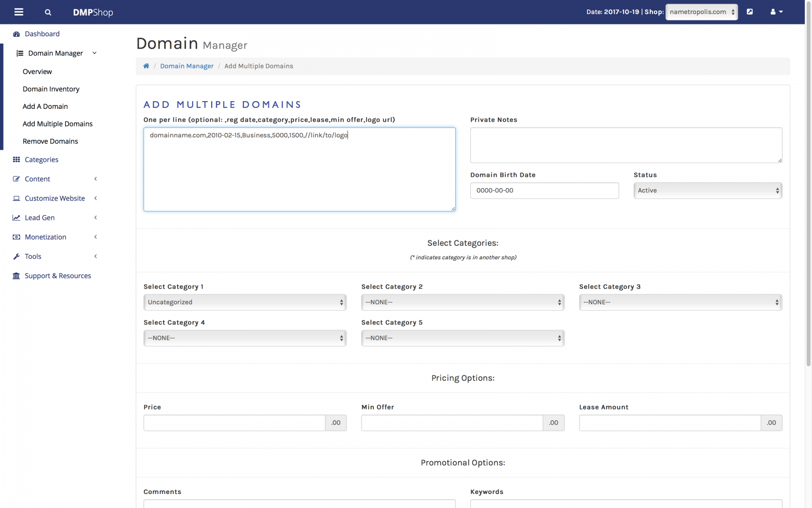Click the Categories grid icon
The width and height of the screenshot is (812, 508).
17,160
